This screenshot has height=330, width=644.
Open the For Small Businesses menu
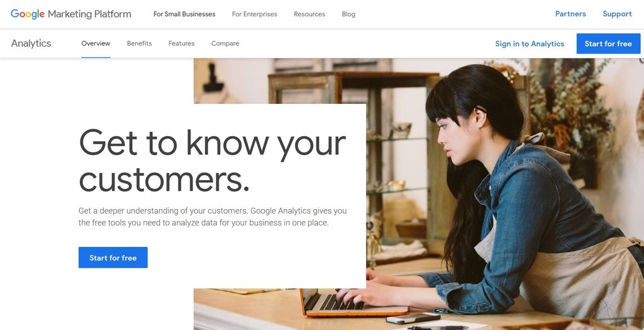[184, 14]
